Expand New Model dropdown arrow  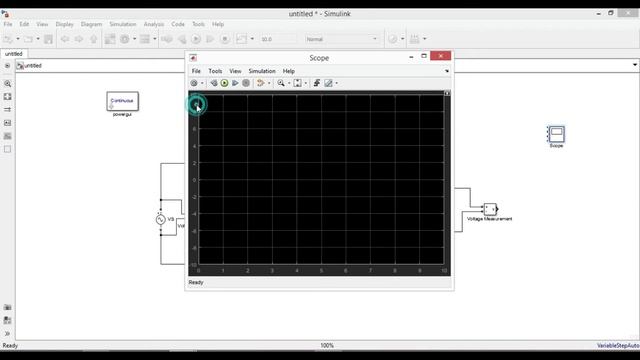pos(18,39)
